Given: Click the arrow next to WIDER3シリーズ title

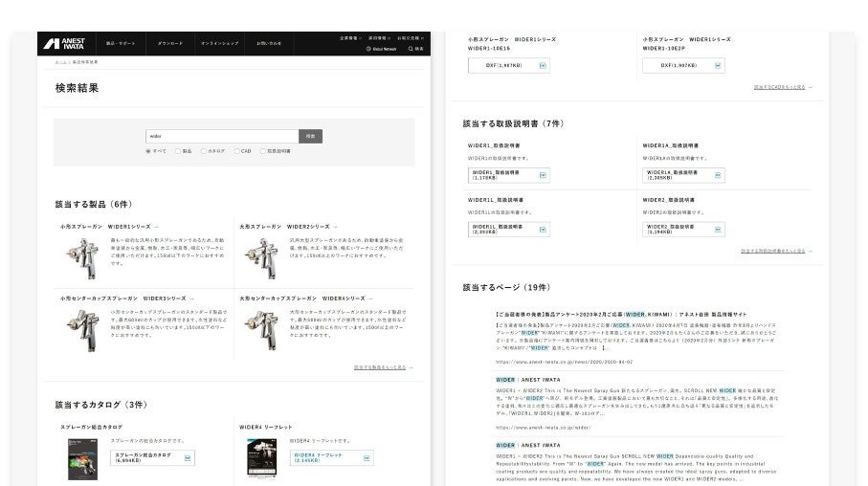Looking at the screenshot, I should (x=191, y=298).
